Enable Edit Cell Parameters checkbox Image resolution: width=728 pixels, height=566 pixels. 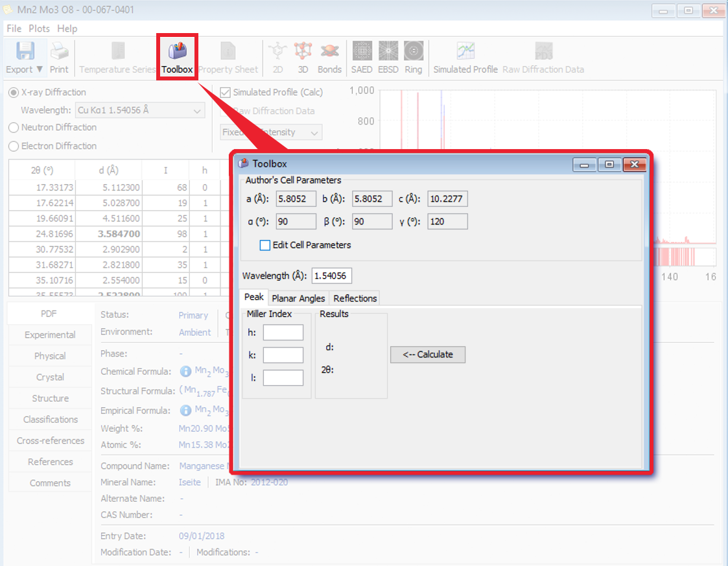point(264,245)
